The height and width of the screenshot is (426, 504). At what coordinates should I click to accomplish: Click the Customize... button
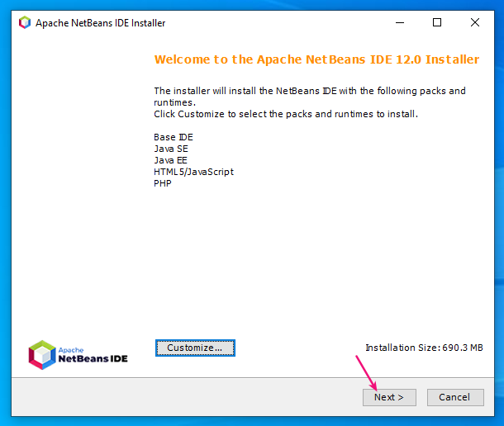click(x=195, y=348)
